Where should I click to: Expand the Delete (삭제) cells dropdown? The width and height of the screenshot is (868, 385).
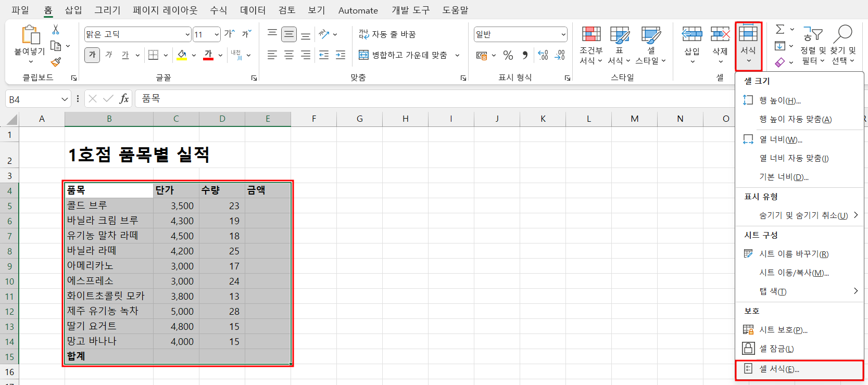[x=720, y=62]
